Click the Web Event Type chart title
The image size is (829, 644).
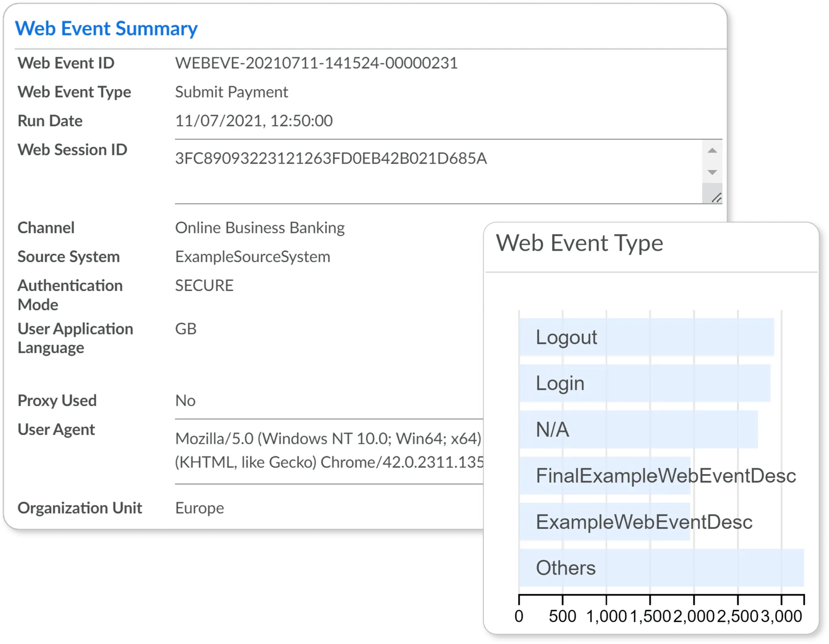pos(579,243)
